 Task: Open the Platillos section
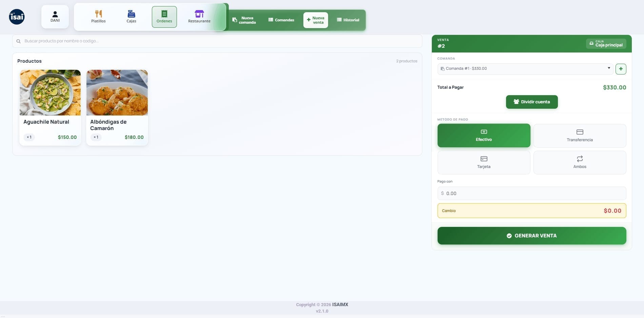pyautogui.click(x=98, y=17)
